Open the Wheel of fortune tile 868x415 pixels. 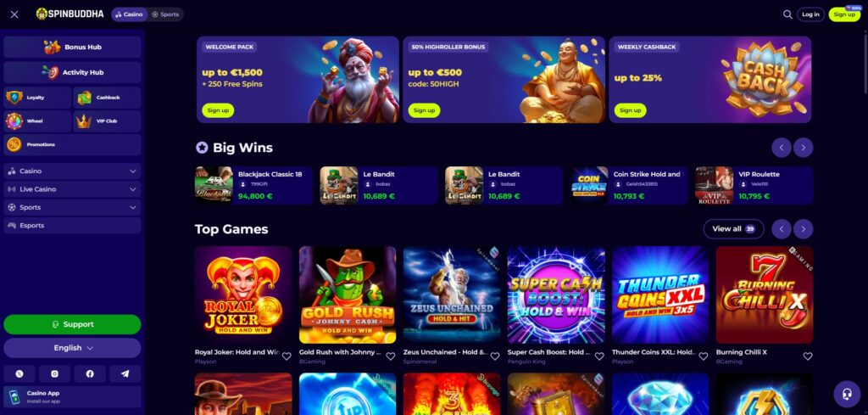pyautogui.click(x=37, y=121)
